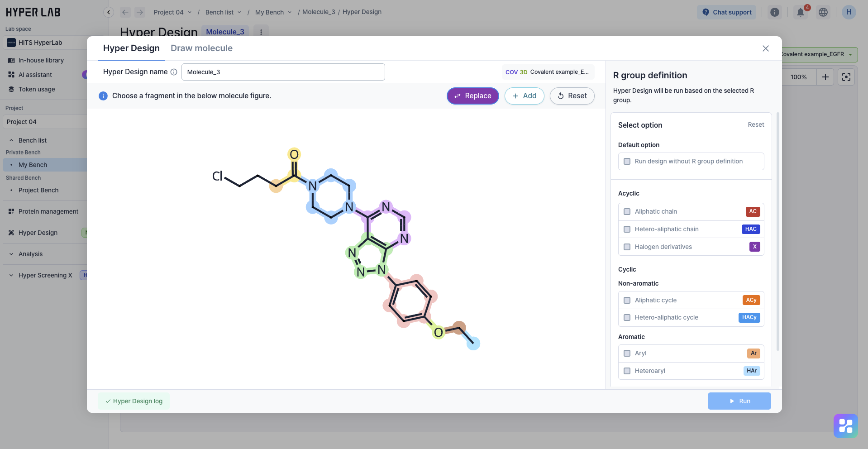The image size is (868, 449).
Task: Open the Project 04 breadcrumb dropdown
Action: point(172,12)
